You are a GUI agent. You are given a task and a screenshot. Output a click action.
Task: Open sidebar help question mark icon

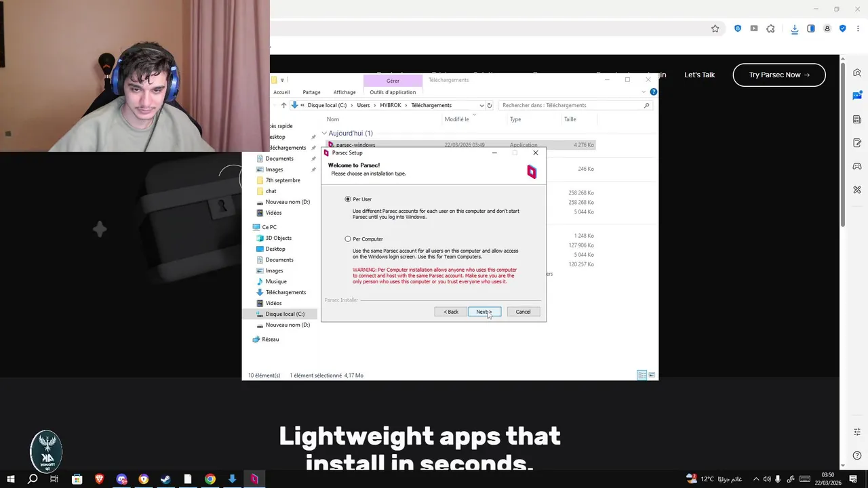point(857,455)
